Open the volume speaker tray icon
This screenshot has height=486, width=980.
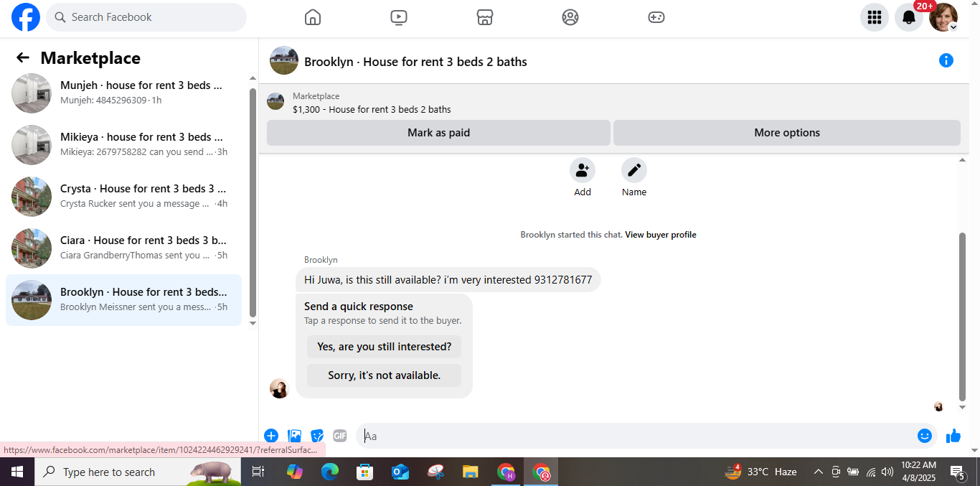[887, 472]
